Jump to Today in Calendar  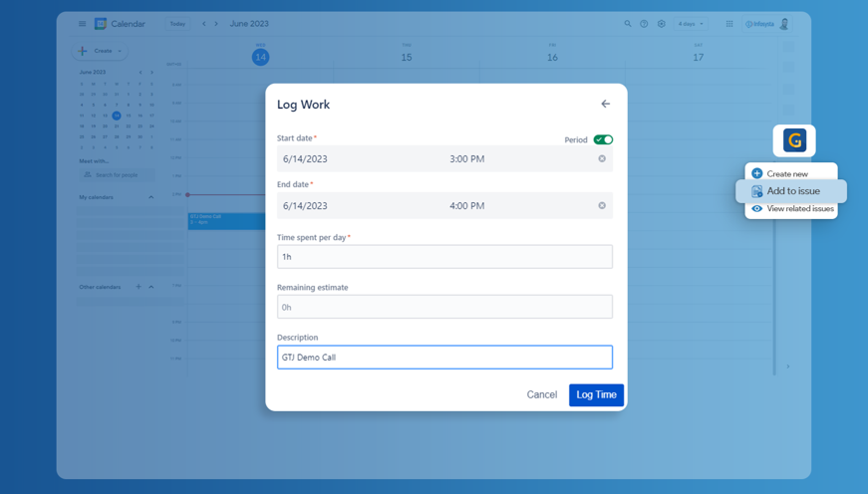pyautogui.click(x=177, y=24)
